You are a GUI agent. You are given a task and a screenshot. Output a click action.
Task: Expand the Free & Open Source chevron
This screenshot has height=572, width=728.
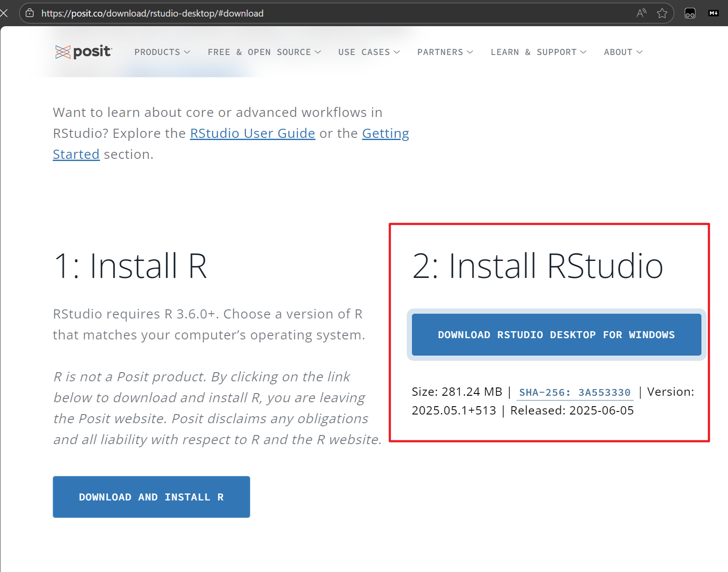[x=318, y=52]
